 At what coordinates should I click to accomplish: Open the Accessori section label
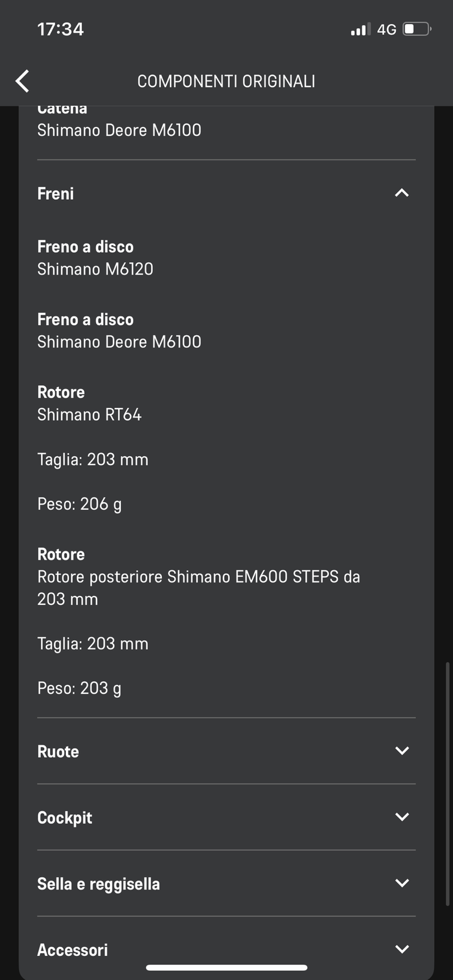[72, 950]
